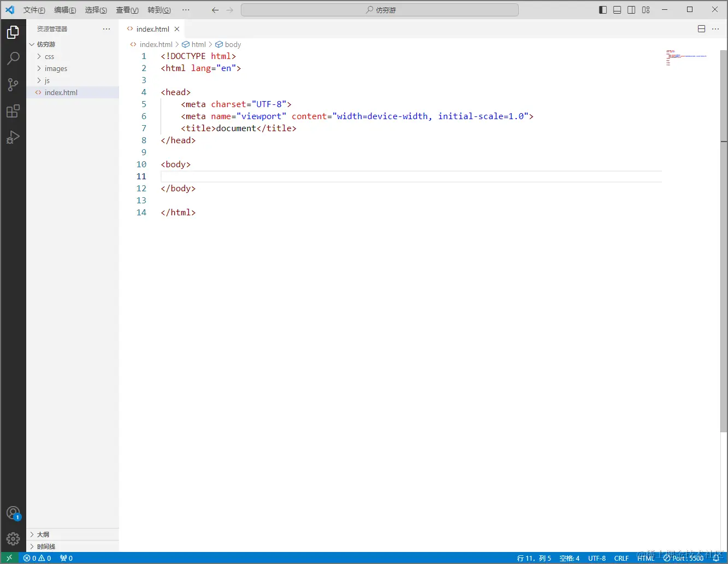Click the ports indicator showing 0

(x=66, y=558)
